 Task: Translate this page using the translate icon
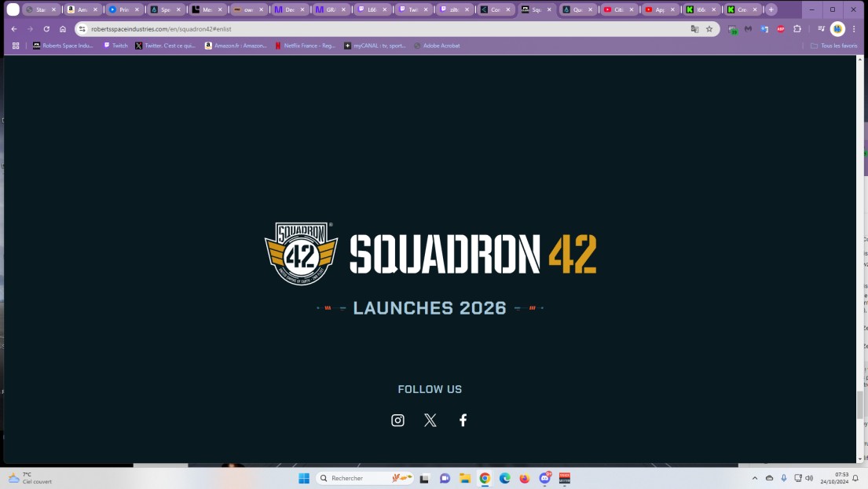click(694, 29)
